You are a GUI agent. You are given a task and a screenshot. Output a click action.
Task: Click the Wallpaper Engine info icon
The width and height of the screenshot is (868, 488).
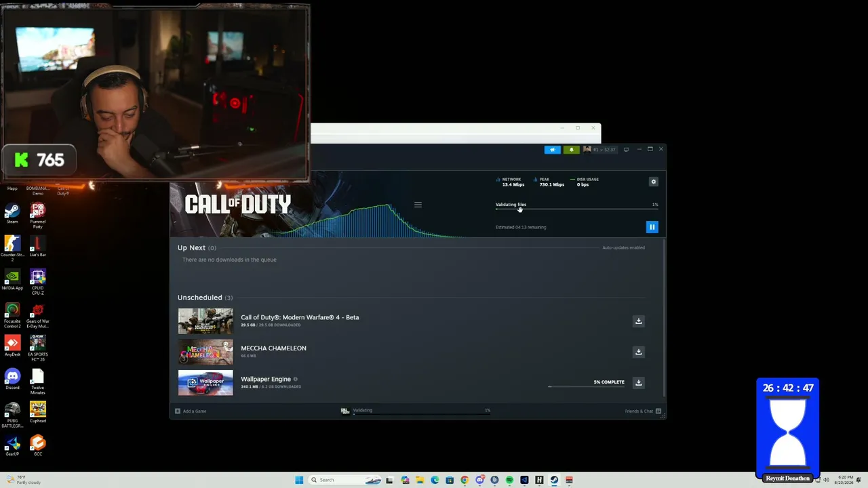click(x=295, y=380)
